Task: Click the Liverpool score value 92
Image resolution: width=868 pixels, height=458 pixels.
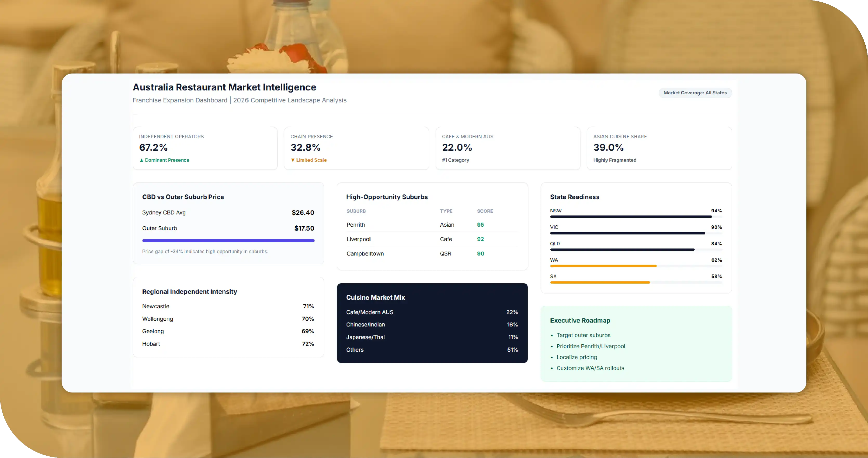Action: tap(480, 239)
